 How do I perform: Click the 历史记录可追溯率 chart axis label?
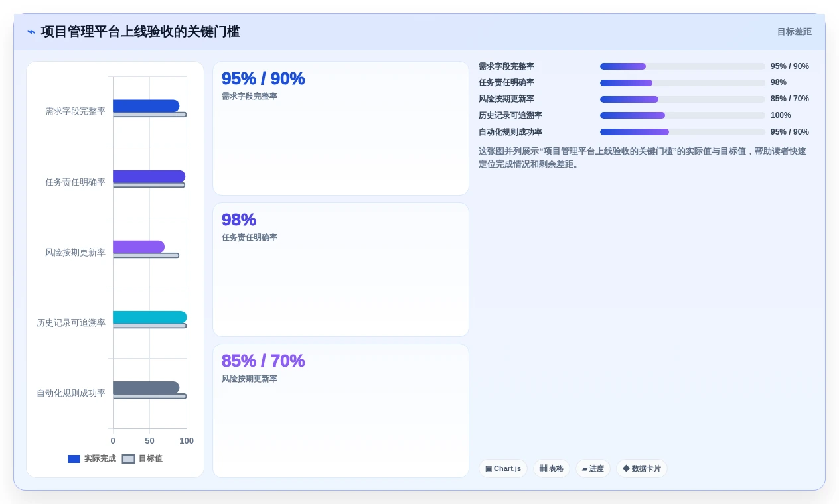point(71,323)
